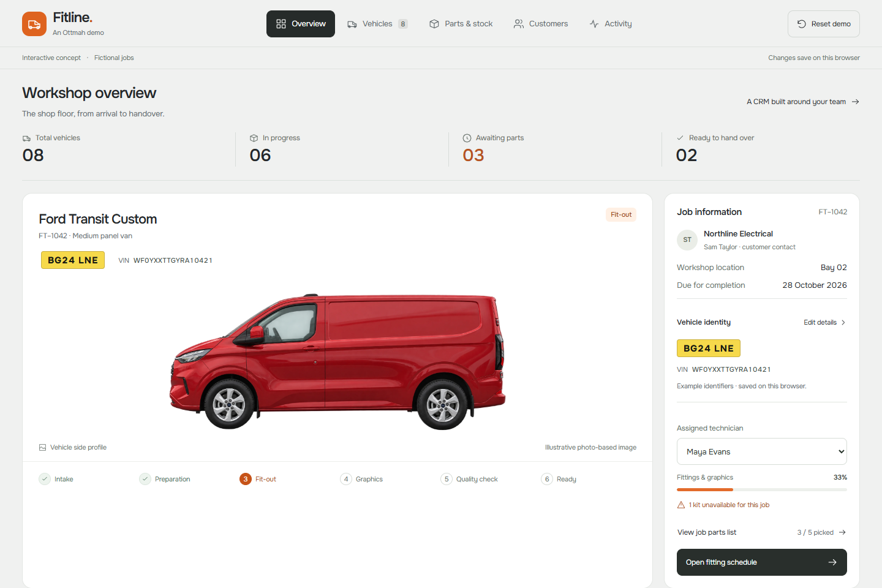The width and height of the screenshot is (882, 588).
Task: Open the Overview tab
Action: tap(301, 24)
